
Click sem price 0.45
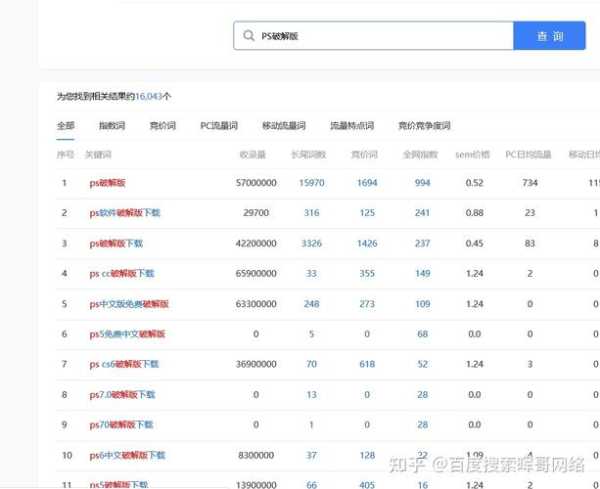click(474, 243)
